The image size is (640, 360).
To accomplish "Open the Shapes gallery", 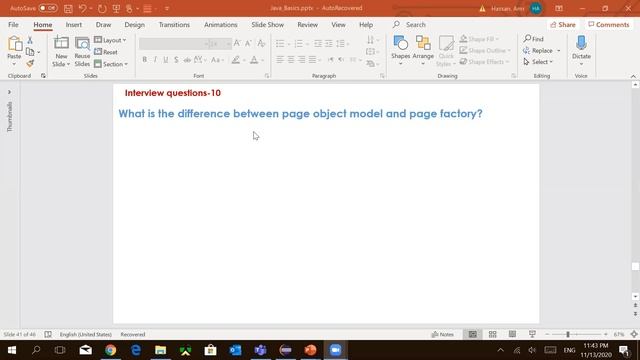I will (400, 50).
